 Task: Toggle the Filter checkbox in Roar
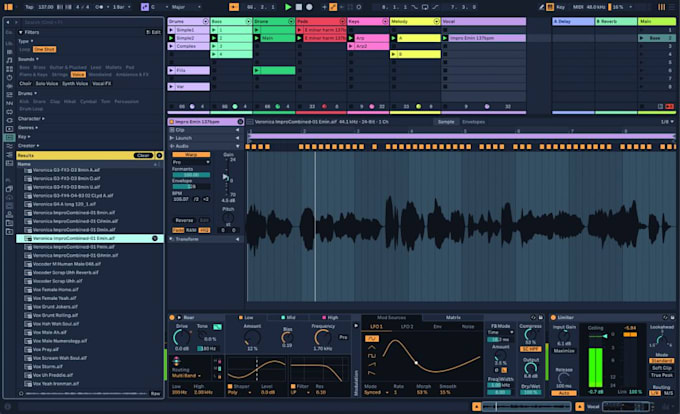(293, 386)
